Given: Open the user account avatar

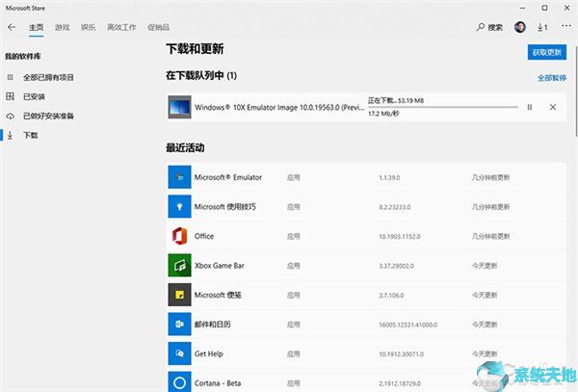Looking at the screenshot, I should point(520,27).
